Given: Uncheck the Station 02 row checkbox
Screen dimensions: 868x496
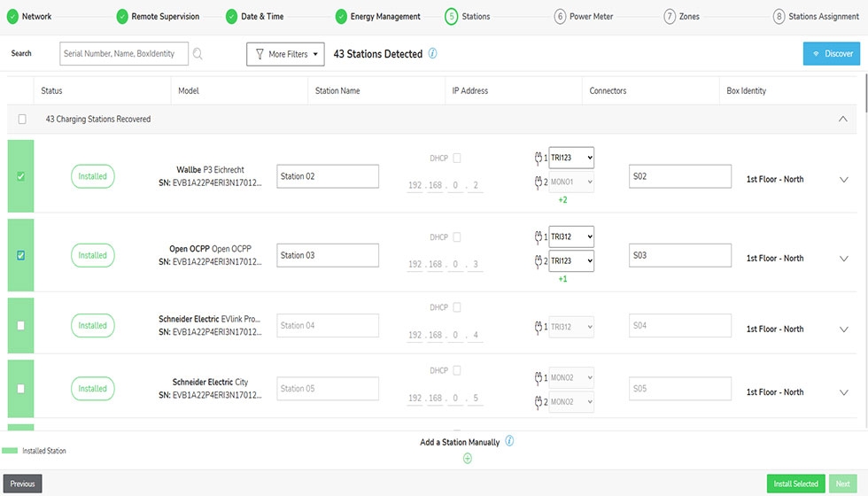Looking at the screenshot, I should [21, 176].
